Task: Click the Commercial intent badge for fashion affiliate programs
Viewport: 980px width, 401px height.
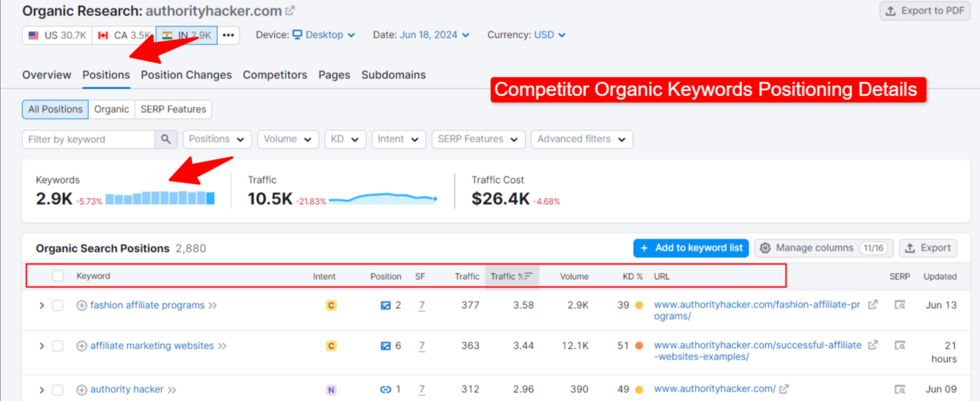Action: [331, 305]
